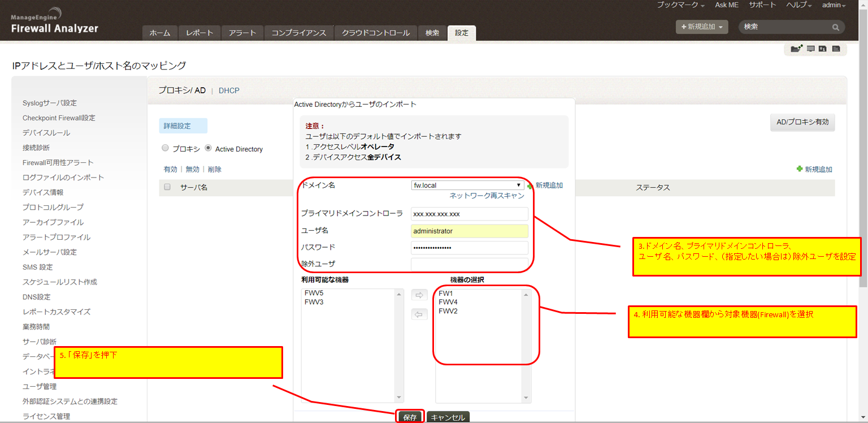Click the 除外ユーザ input field
Screen dimensions: 868x423
[469, 264]
